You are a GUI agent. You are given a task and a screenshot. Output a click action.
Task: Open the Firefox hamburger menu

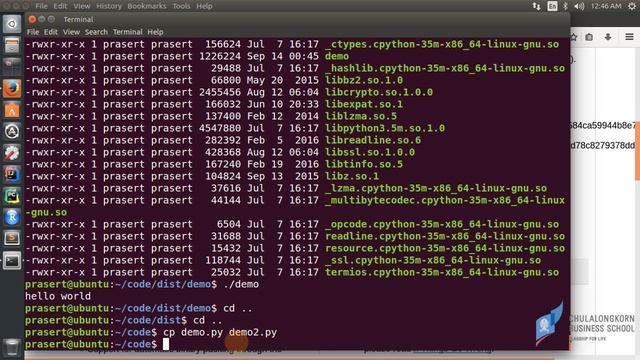pos(629,37)
